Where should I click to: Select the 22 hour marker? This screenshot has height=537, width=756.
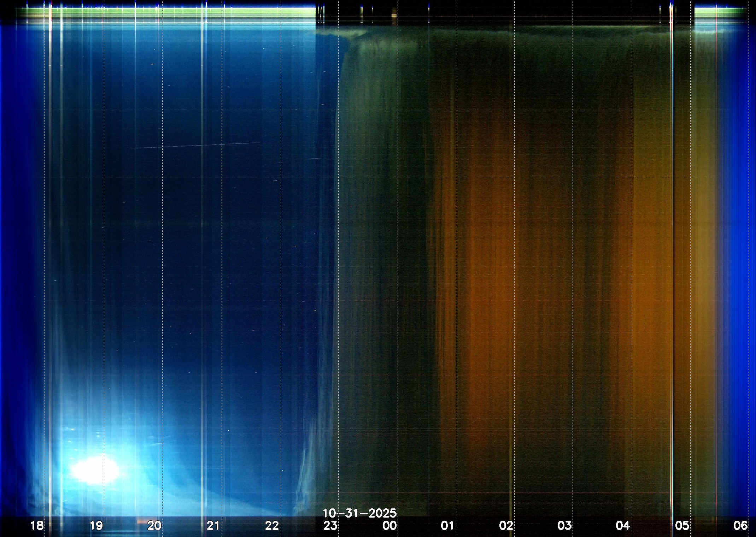click(272, 526)
